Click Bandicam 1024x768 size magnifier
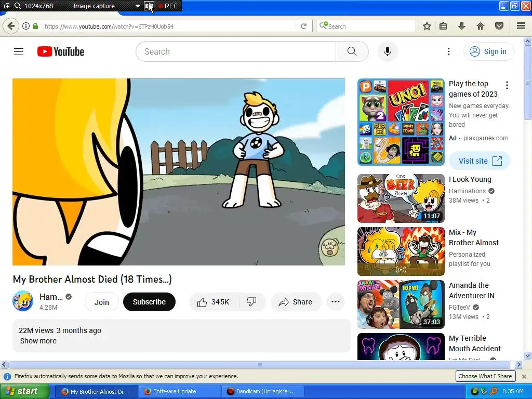 coord(18,6)
